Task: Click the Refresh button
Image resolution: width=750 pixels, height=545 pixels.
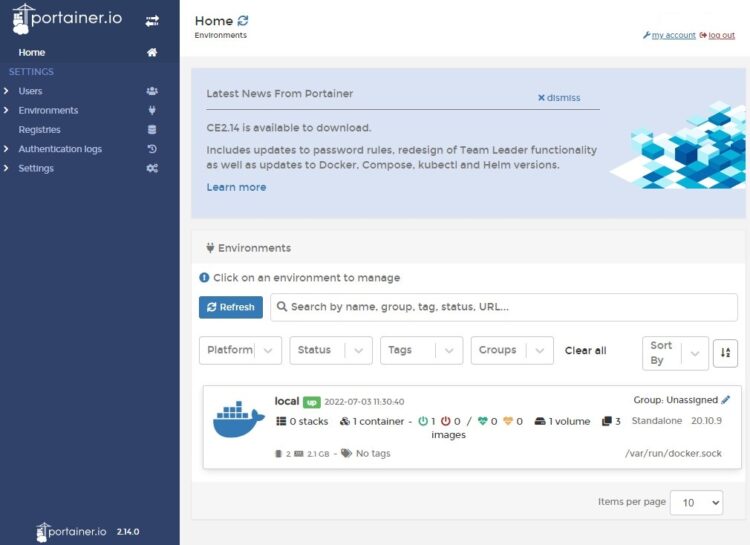Action: pos(231,307)
